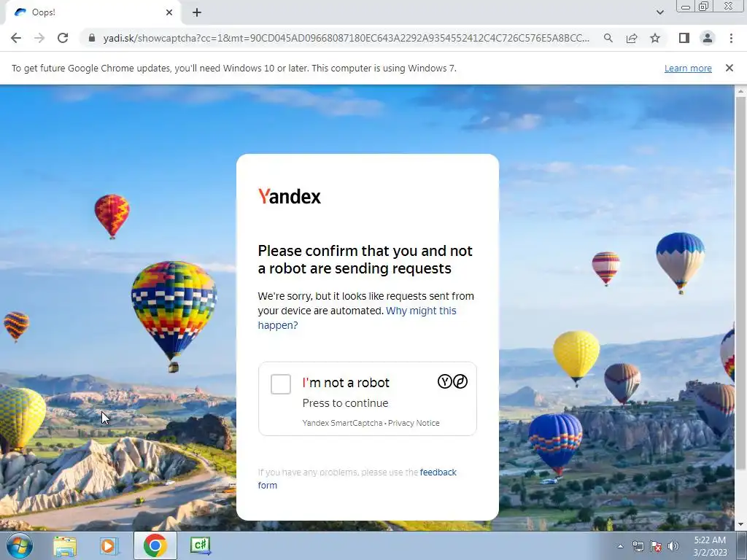This screenshot has width=747, height=560.
Task: Click Learn more in the update notice
Action: pyautogui.click(x=688, y=68)
